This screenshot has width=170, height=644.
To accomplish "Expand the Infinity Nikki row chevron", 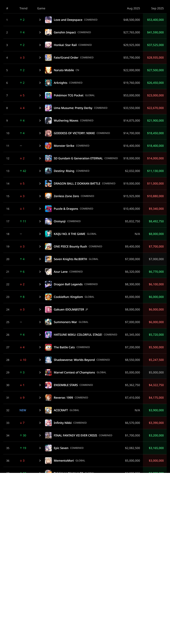I will tap(40, 423).
